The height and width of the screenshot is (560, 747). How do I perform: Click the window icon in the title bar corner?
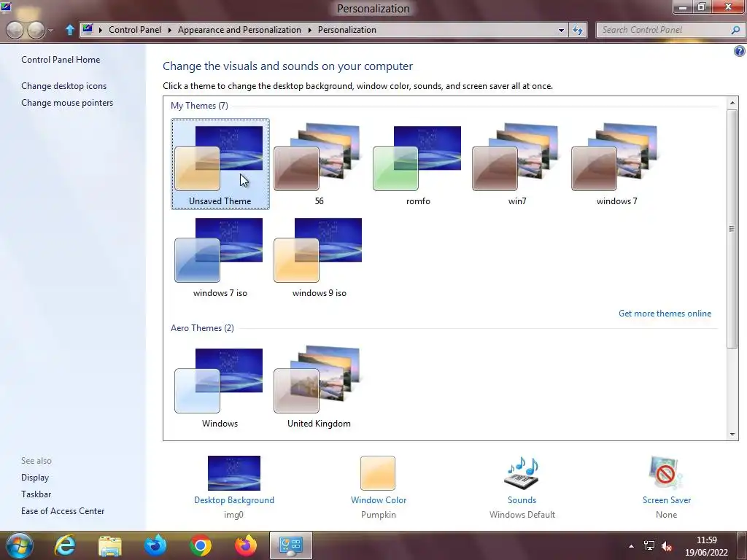coord(6,7)
